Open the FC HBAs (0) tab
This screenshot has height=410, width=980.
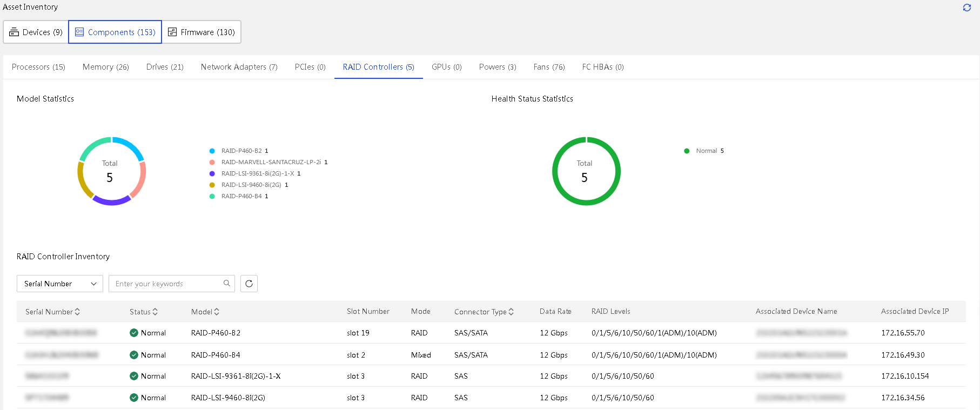coord(603,67)
